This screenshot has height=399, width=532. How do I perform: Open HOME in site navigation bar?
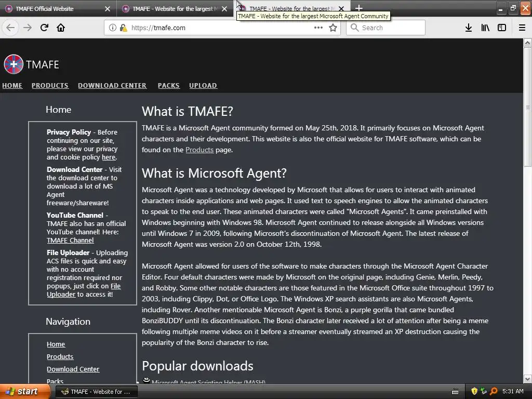(12, 86)
